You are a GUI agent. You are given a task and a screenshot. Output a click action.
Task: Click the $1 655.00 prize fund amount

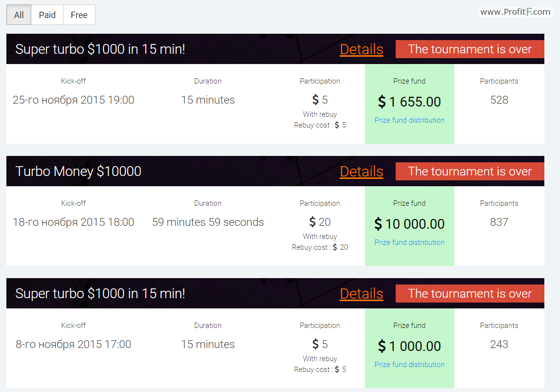pos(409,102)
